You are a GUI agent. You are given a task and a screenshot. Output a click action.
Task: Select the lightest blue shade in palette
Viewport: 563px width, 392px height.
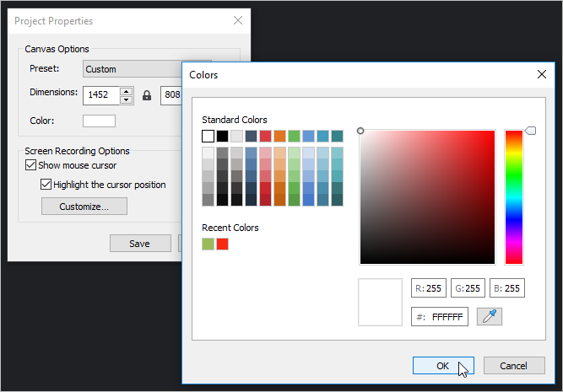pyautogui.click(x=308, y=153)
